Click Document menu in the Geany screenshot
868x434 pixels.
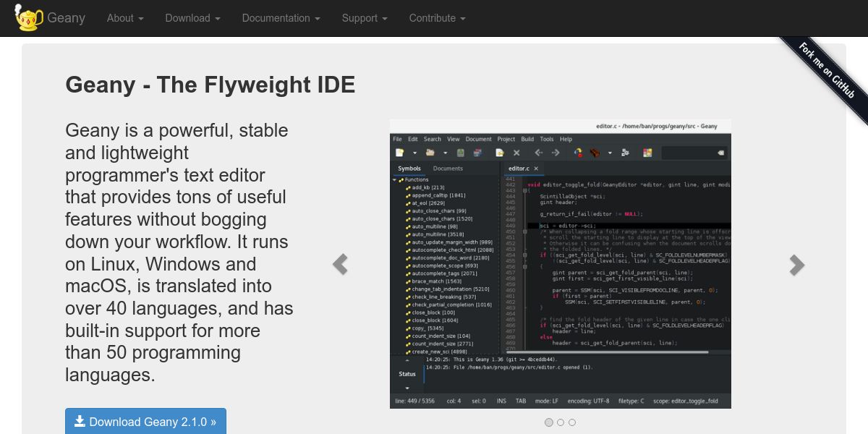tap(479, 139)
